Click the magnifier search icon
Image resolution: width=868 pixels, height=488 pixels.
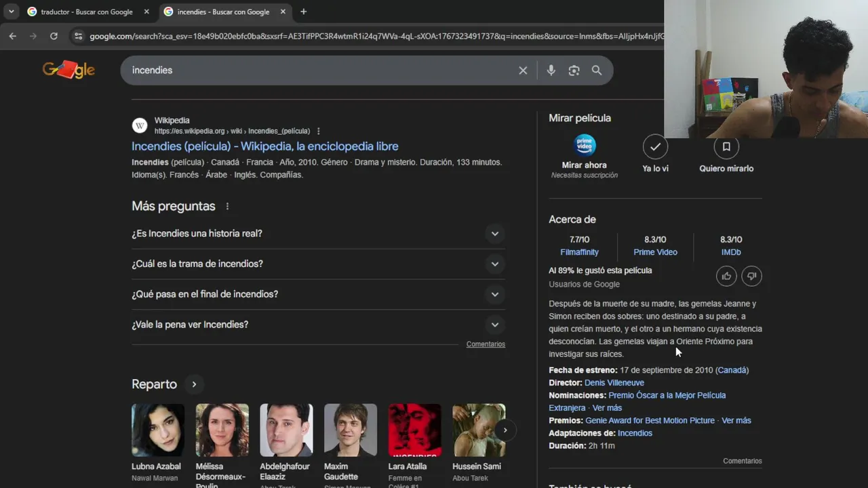click(x=597, y=70)
